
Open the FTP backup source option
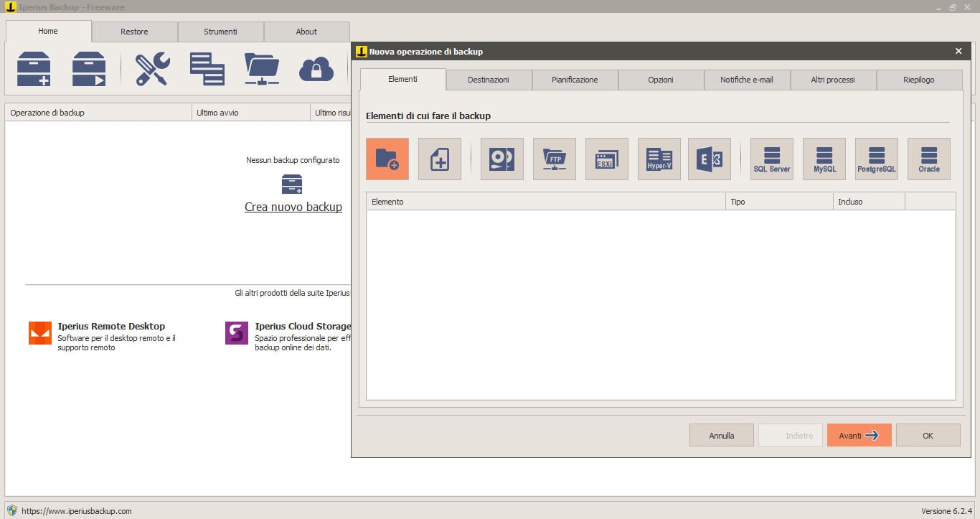554,159
